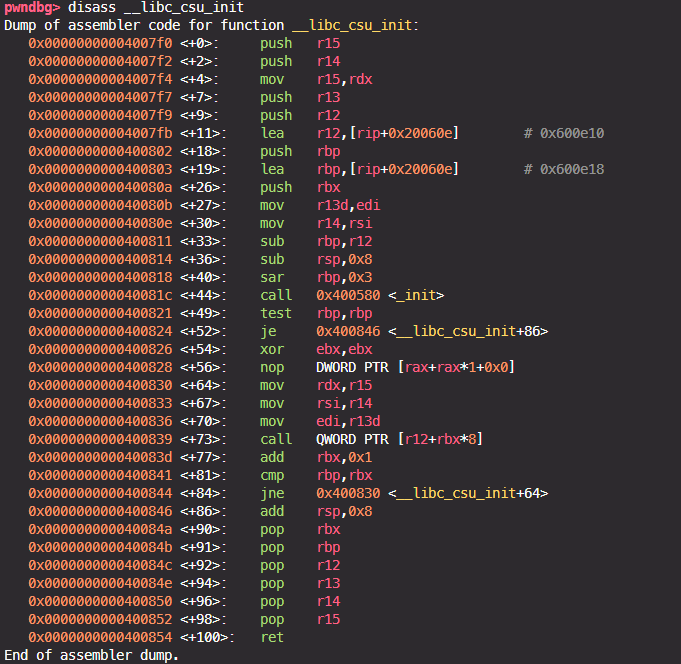
Task: Click the 'push rbx' instruction
Action: 300,188
